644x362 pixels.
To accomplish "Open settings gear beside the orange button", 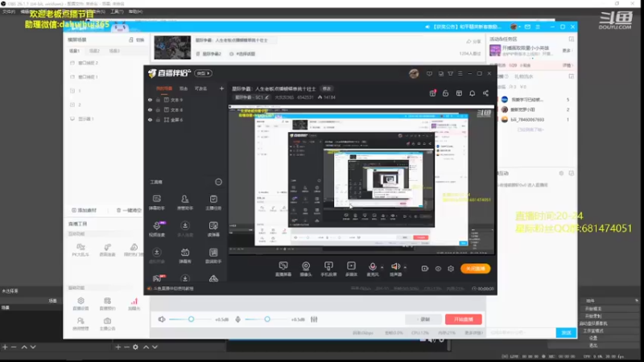I will tap(451, 269).
